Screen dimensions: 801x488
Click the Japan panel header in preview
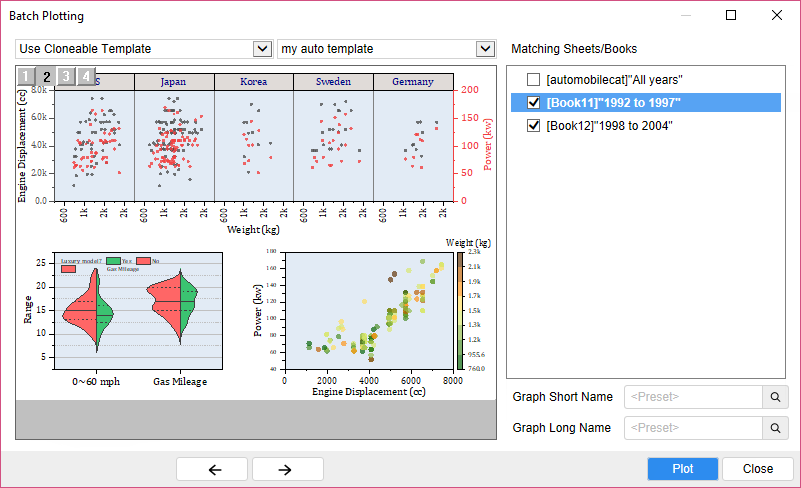tap(173, 82)
